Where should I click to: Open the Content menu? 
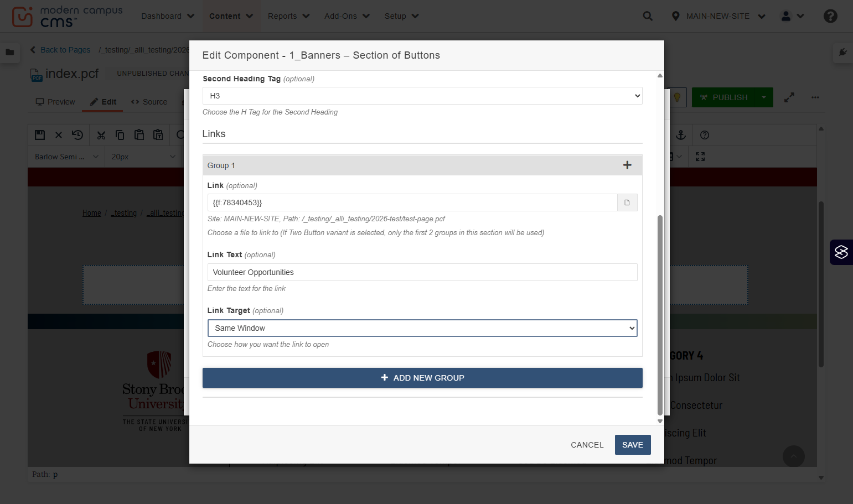tap(231, 16)
